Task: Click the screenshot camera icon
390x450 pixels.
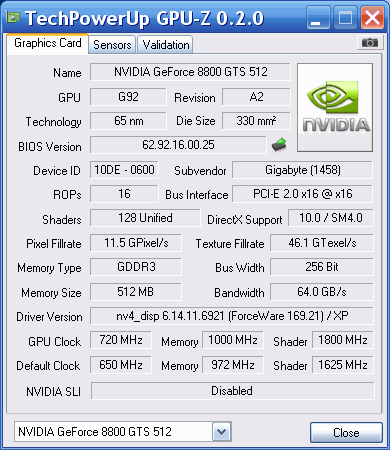Action: click(x=370, y=43)
